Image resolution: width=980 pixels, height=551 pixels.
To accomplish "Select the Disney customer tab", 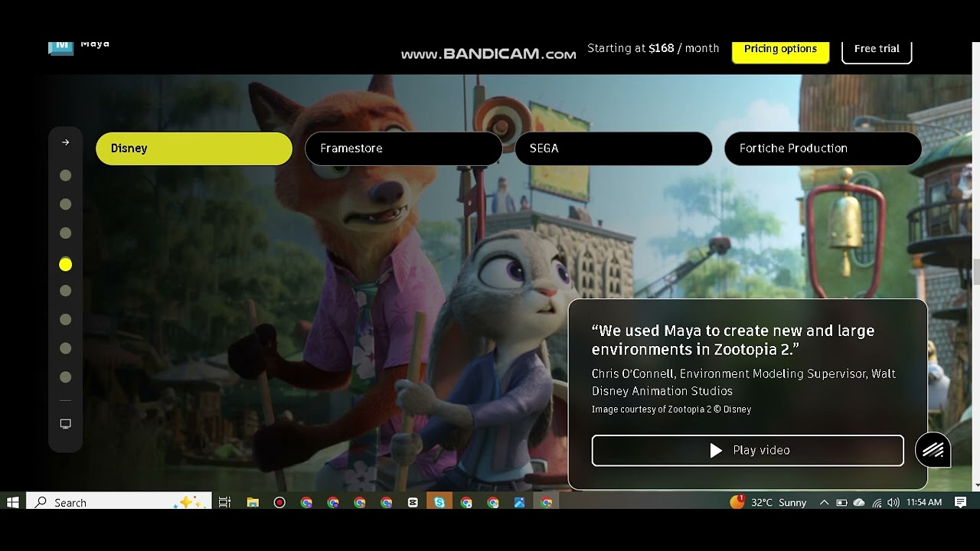I will pos(194,148).
